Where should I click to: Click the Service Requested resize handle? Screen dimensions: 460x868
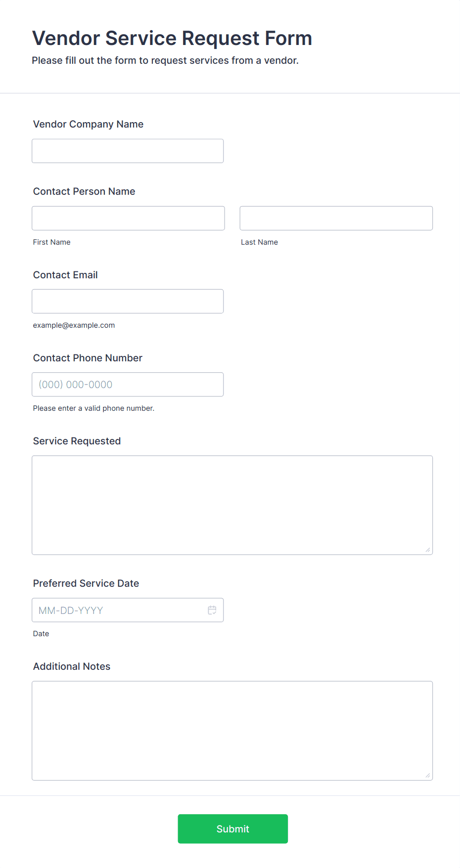point(428,550)
